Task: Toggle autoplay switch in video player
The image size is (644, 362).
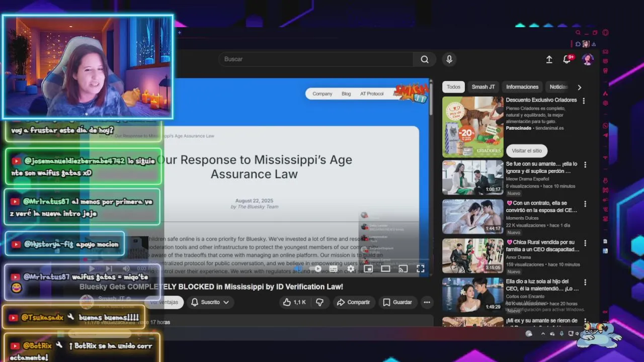Action: point(315,269)
